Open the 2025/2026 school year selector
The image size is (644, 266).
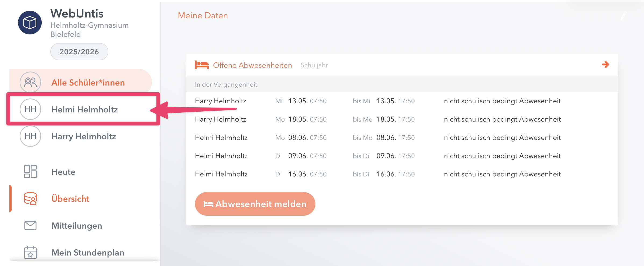pos(79,52)
